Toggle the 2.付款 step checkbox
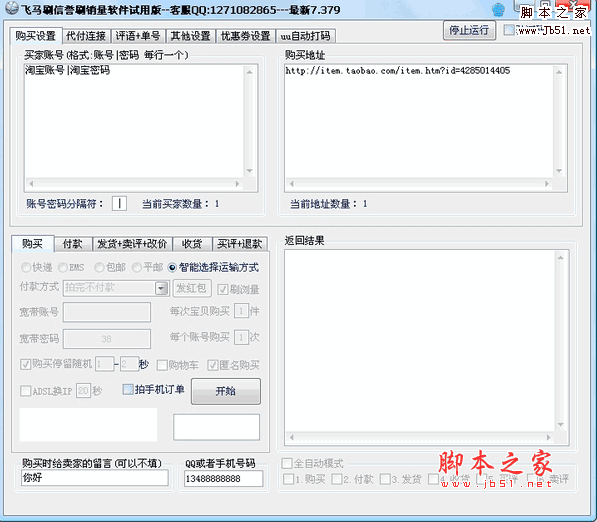The image size is (597, 522). (x=337, y=479)
